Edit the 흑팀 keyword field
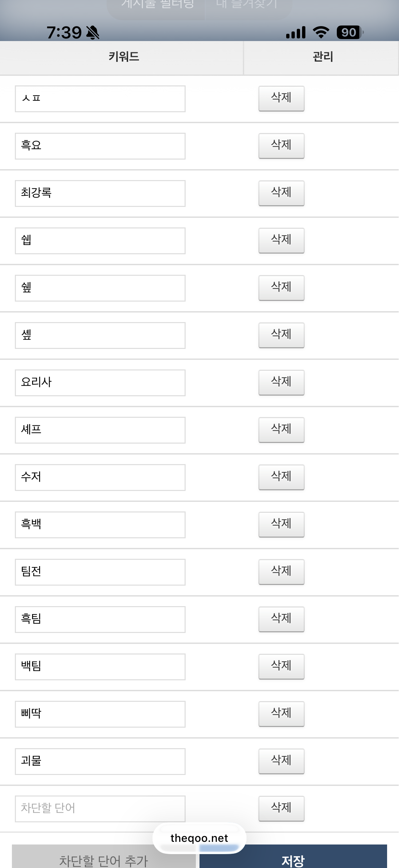Image resolution: width=399 pixels, height=868 pixels. pyautogui.click(x=100, y=619)
